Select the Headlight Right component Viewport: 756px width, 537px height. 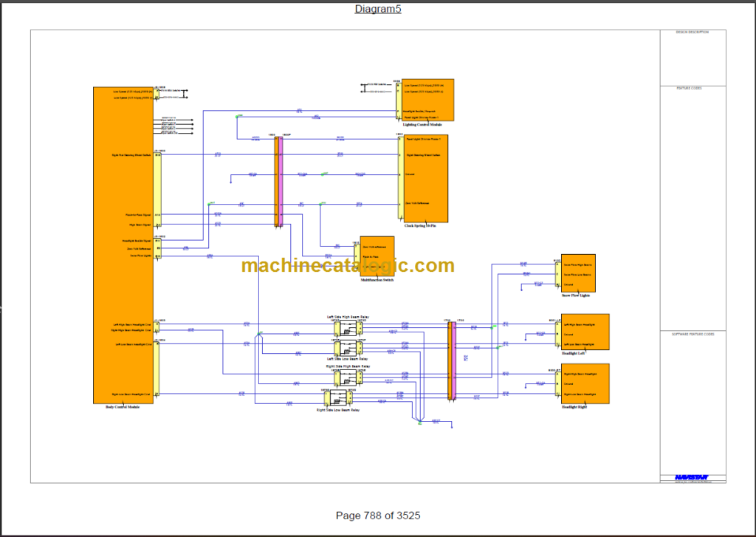coord(584,383)
